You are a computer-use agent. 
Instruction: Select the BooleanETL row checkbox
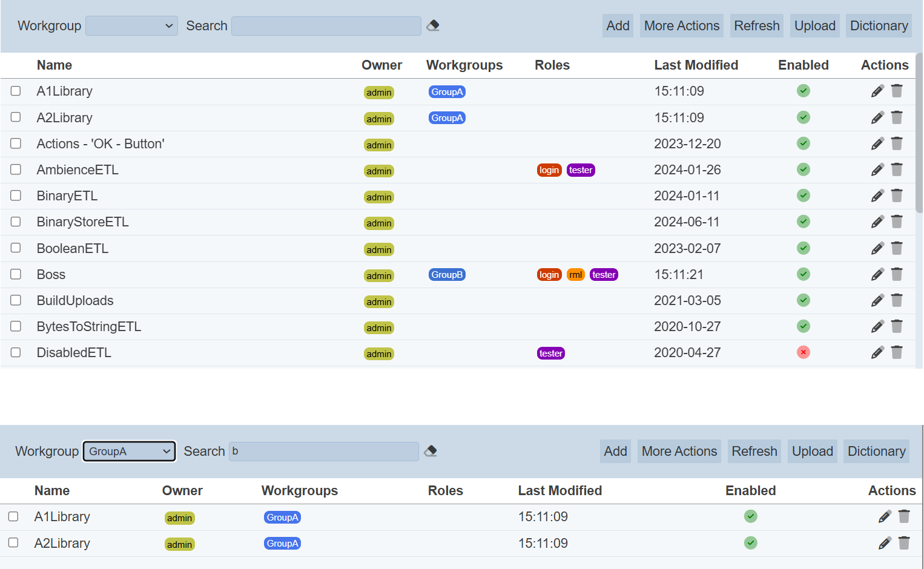16,248
